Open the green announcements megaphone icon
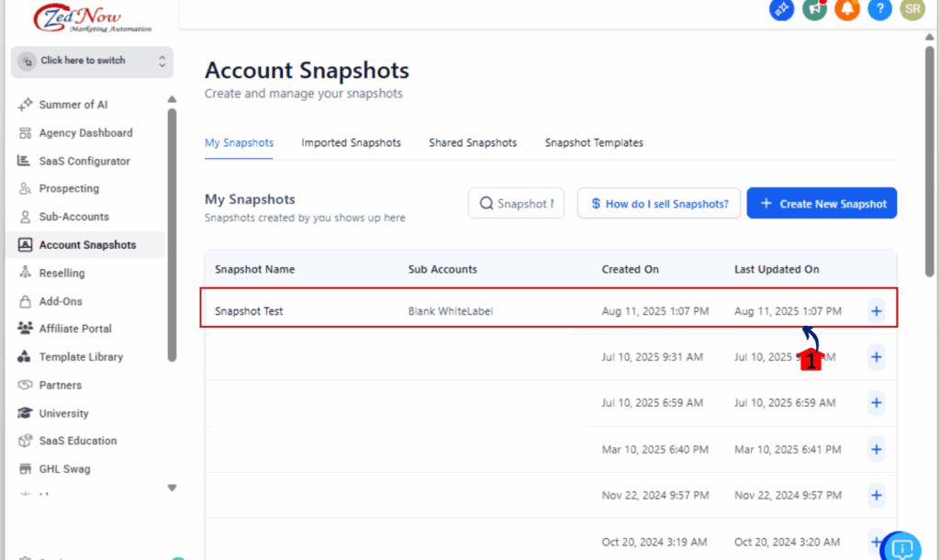940x560 pixels. click(815, 8)
